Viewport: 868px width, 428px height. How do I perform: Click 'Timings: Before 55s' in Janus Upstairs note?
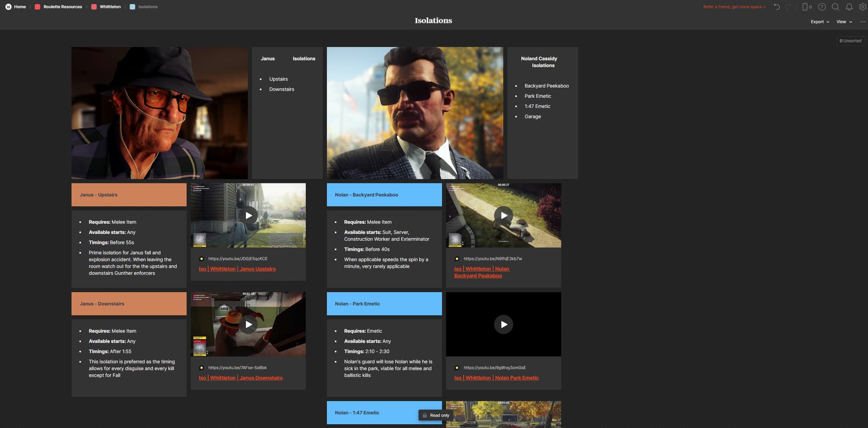point(111,243)
